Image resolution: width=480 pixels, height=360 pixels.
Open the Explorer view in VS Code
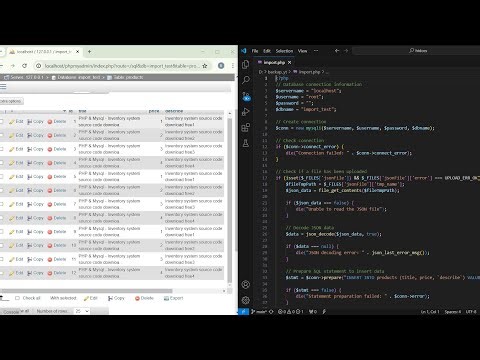click(246, 64)
